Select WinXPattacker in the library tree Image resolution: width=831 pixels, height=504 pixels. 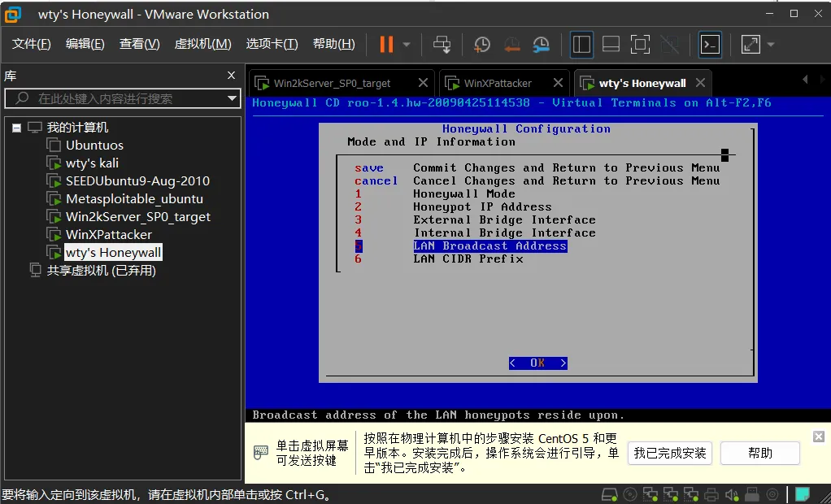(109, 235)
